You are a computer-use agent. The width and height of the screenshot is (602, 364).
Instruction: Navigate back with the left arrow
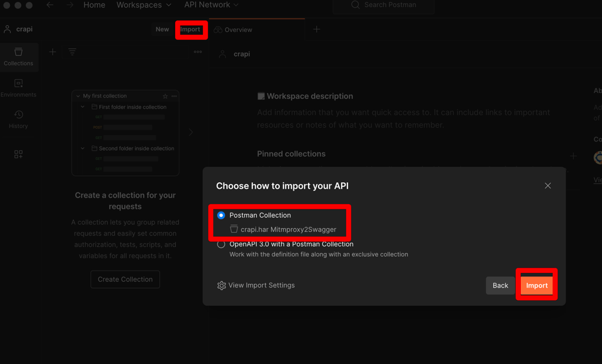pos(50,5)
